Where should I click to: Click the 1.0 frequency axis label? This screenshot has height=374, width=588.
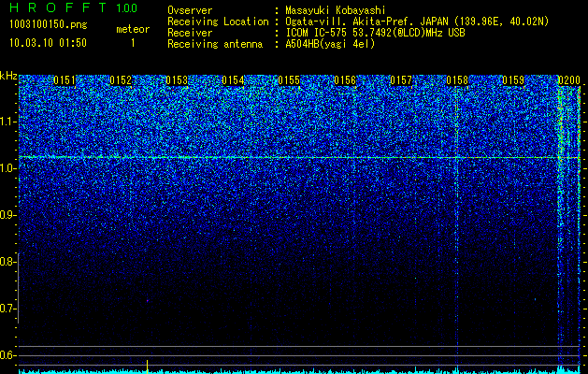click(7, 168)
